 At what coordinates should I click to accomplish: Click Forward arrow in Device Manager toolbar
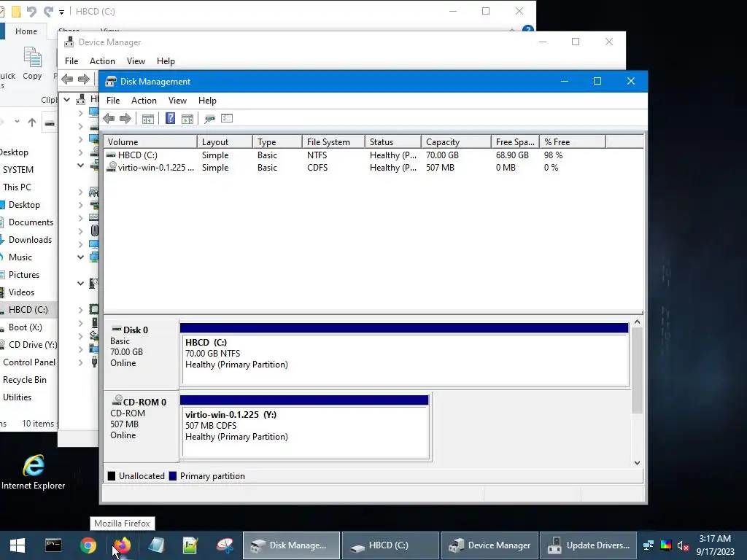(84, 79)
